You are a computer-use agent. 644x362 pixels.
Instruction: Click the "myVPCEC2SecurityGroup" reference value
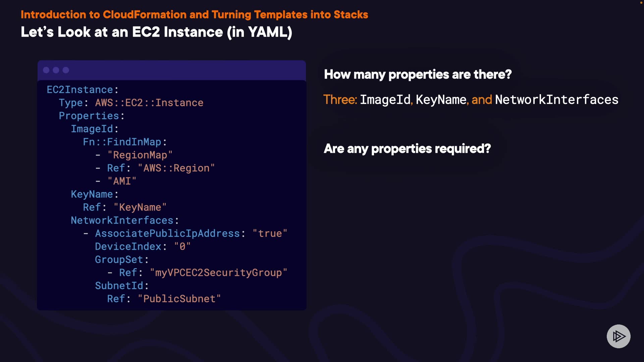(x=218, y=273)
